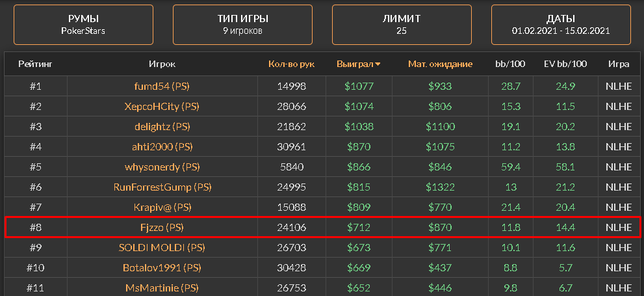Sort by Мат. ожидание column header

[441, 64]
